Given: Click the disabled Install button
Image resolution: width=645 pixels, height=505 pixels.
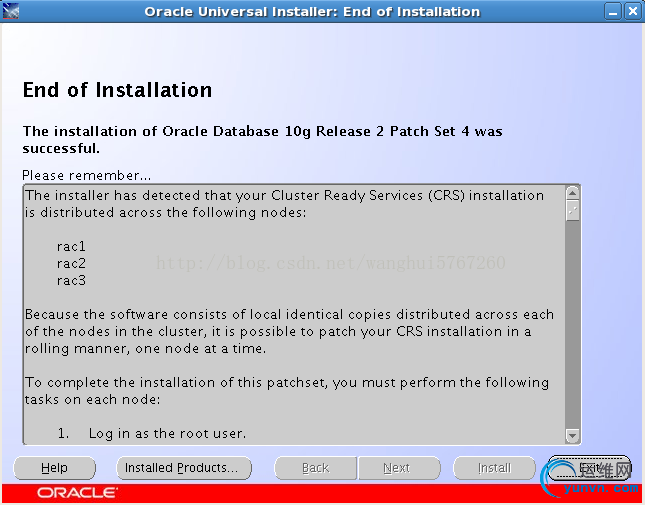Looking at the screenshot, I should click(494, 468).
